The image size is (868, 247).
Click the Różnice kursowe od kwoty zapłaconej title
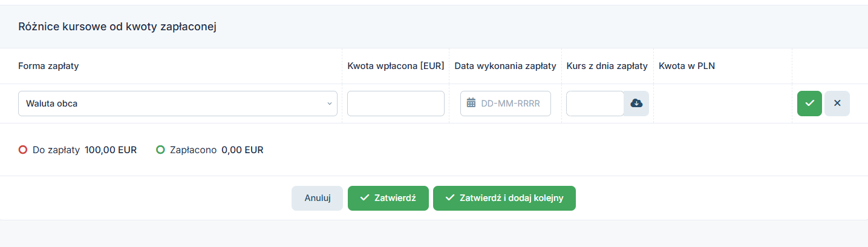coord(117,27)
